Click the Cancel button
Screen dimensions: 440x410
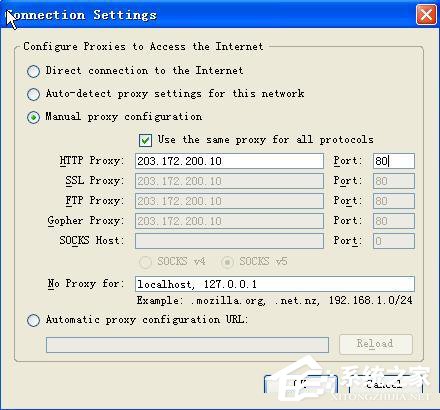coord(386,384)
